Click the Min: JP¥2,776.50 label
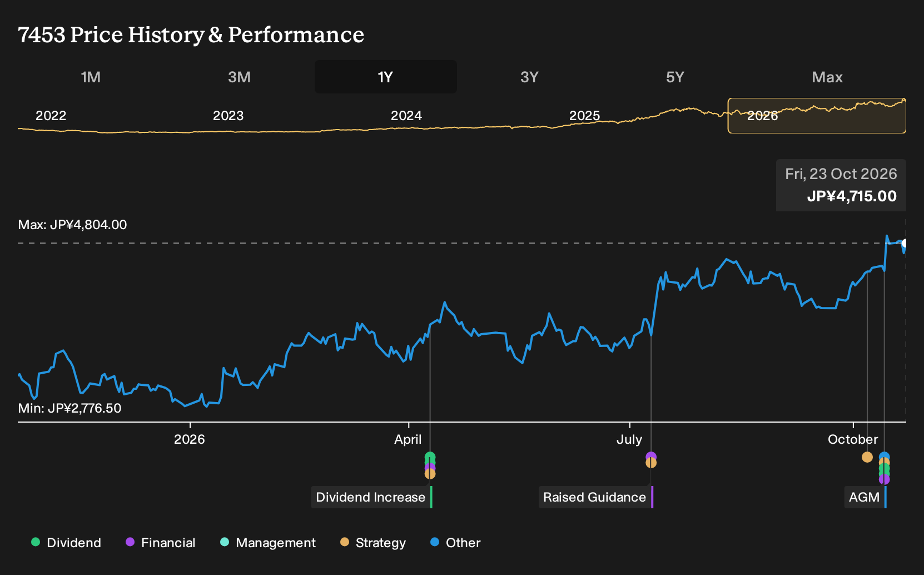Image resolution: width=924 pixels, height=575 pixels. point(69,408)
